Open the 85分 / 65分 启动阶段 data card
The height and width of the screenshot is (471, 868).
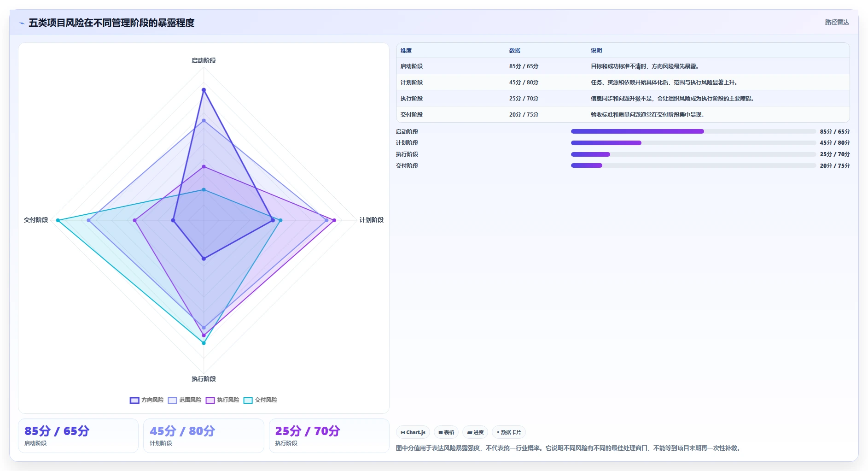[x=78, y=436]
